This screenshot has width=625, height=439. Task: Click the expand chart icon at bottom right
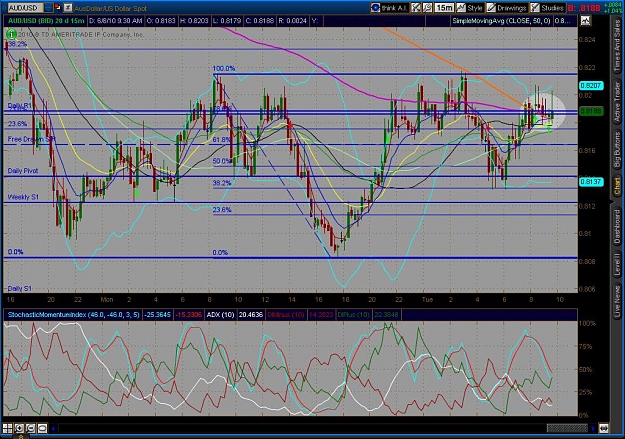[604, 429]
